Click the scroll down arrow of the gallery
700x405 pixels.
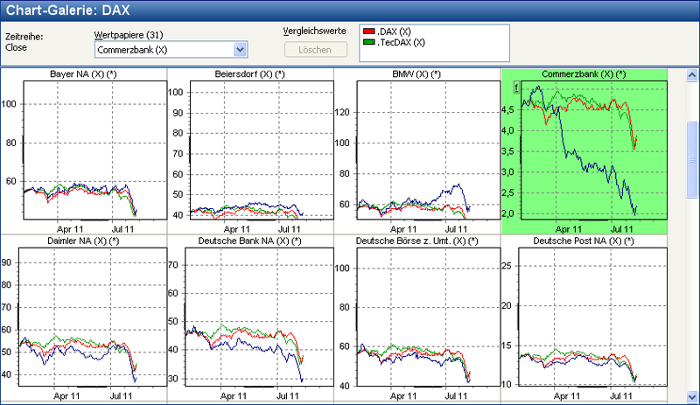click(691, 397)
